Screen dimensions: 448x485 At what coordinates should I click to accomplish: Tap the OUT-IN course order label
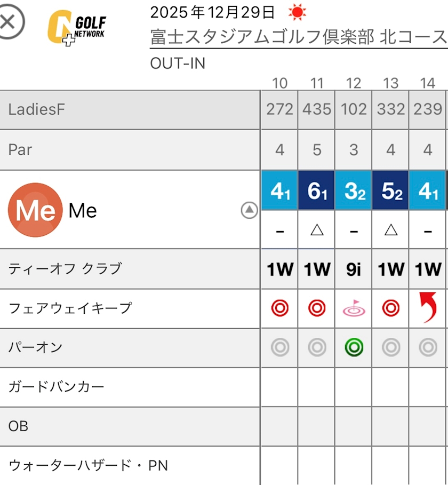tap(178, 63)
